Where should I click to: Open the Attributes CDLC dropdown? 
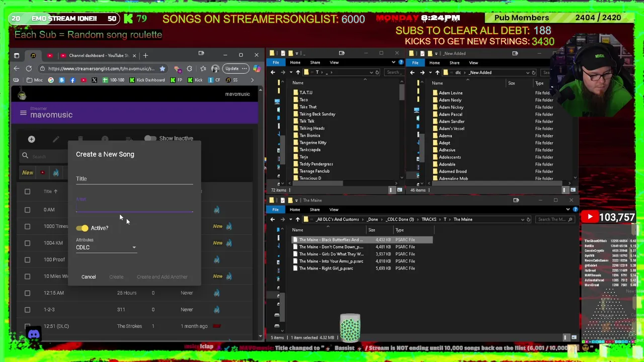click(106, 247)
